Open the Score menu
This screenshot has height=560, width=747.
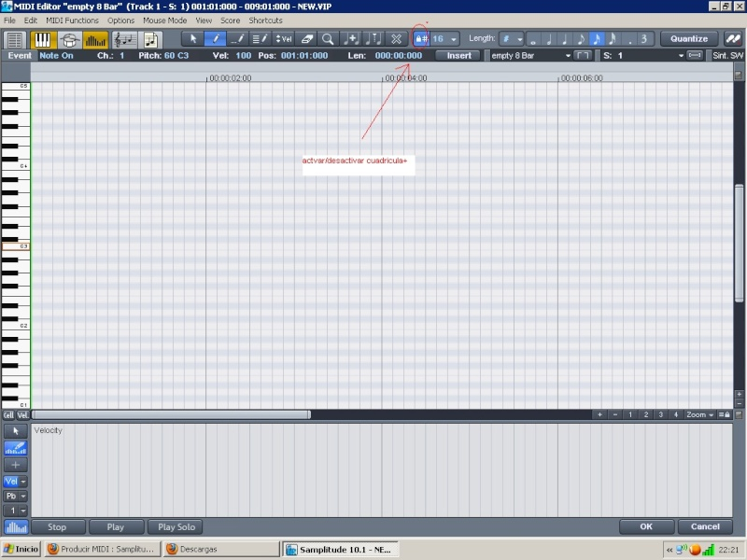230,21
